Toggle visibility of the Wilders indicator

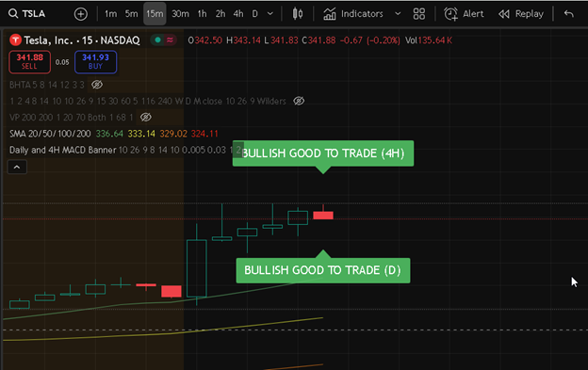click(299, 101)
